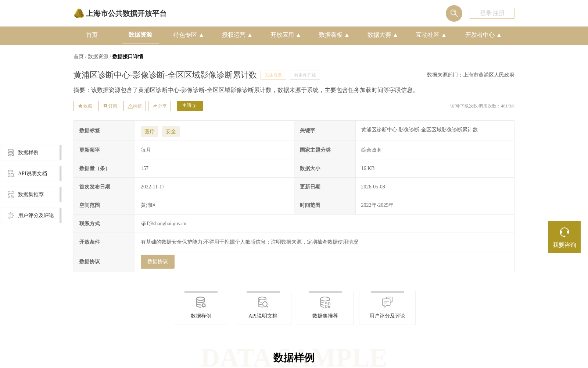Viewport: 588px width, 368px height.
Task: Click the 申请 apply button
Action: tap(190, 106)
